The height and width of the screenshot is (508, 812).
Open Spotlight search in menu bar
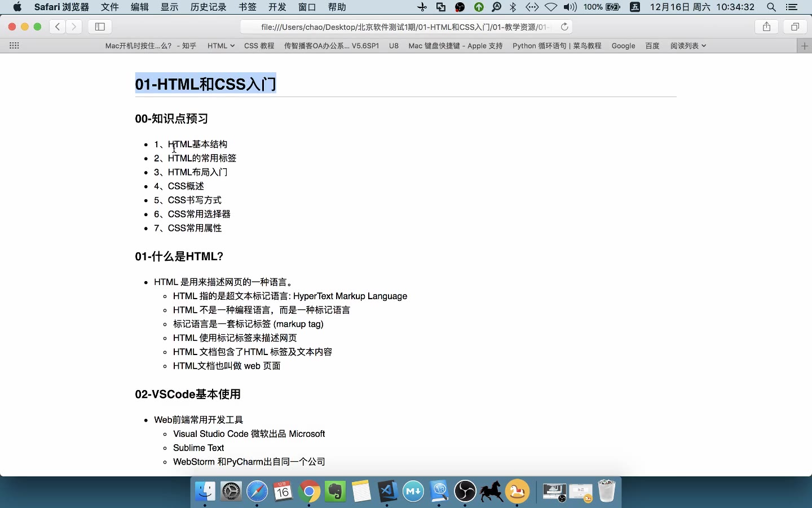point(771,7)
